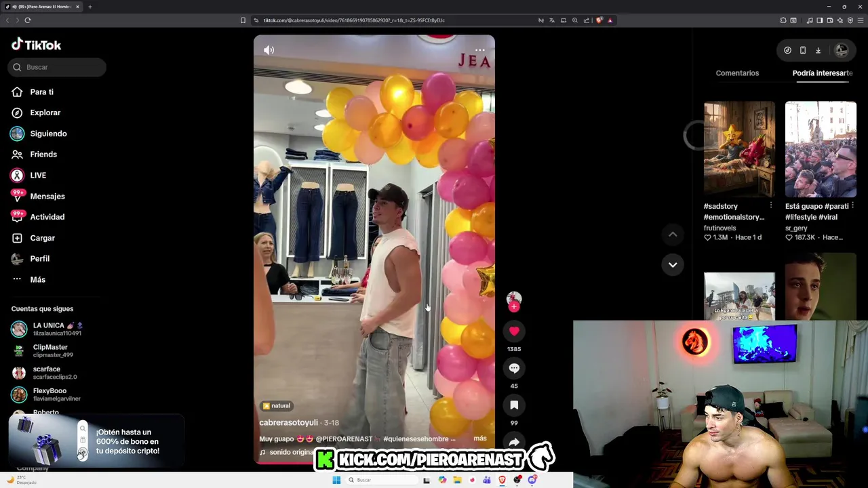Share the video with the arrow icon
Screen dimensions: 868x488
pyautogui.click(x=514, y=441)
